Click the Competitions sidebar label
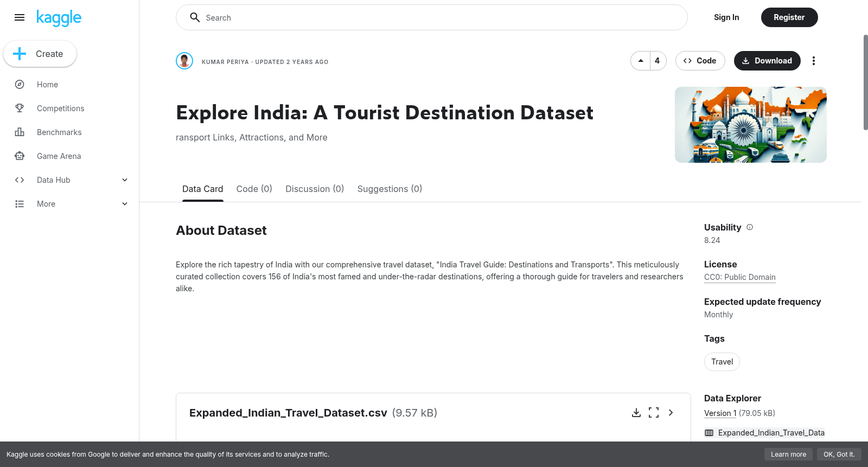Screen dimensions: 868x467 tap(61, 108)
